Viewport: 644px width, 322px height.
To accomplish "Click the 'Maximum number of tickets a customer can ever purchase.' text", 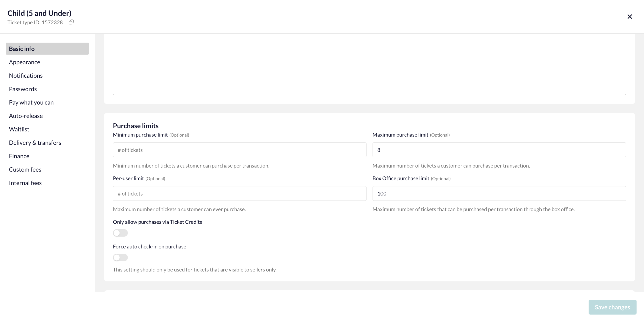I will coord(179,209).
